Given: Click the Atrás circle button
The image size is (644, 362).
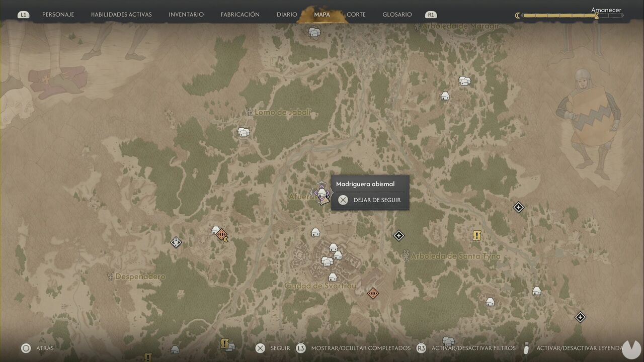Looking at the screenshot, I should pos(26,348).
